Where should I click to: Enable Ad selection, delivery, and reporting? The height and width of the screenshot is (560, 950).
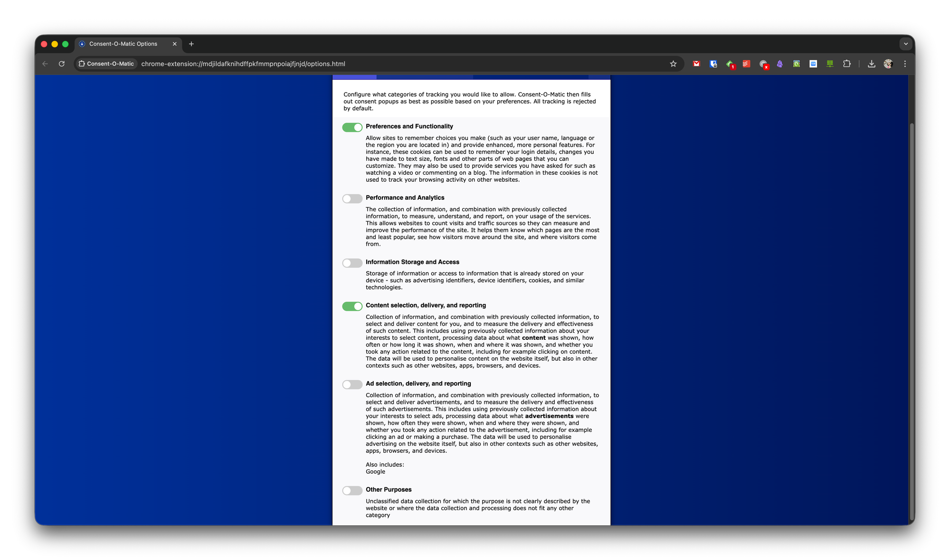click(x=352, y=384)
